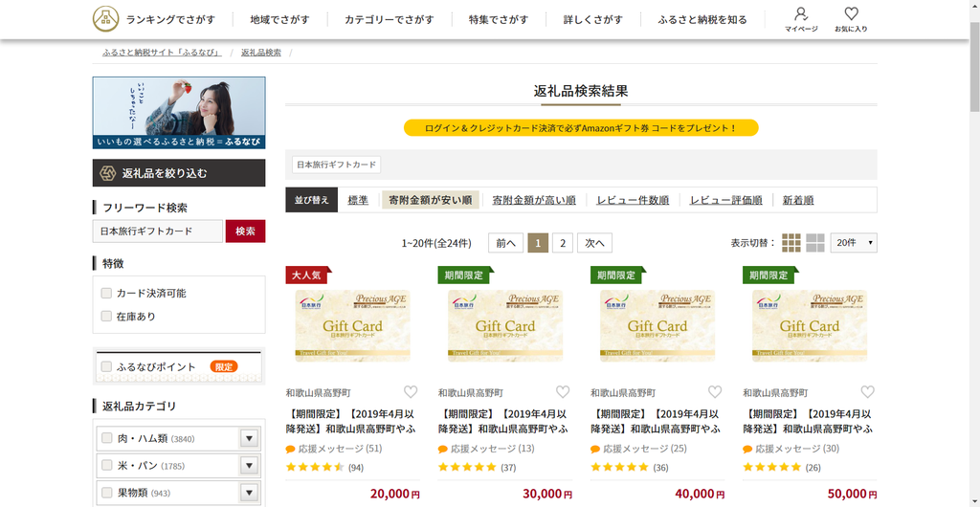Open 返礼品検索 breadcrumb link
Viewport: 980px width, 507px height.
pyautogui.click(x=261, y=53)
